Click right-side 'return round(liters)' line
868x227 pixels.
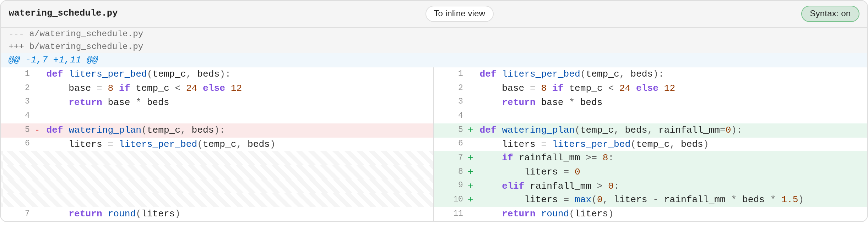click(651, 214)
